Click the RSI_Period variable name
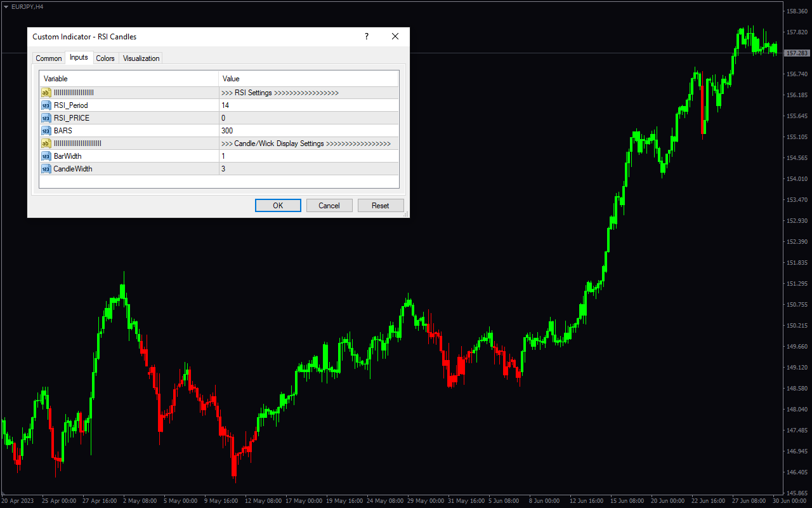Screen dimensions: 812x508 point(71,105)
